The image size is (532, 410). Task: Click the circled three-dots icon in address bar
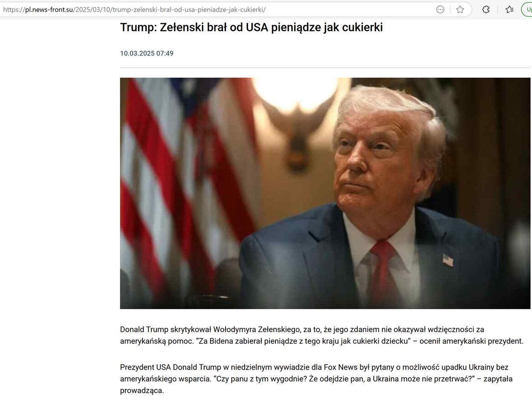click(x=440, y=9)
